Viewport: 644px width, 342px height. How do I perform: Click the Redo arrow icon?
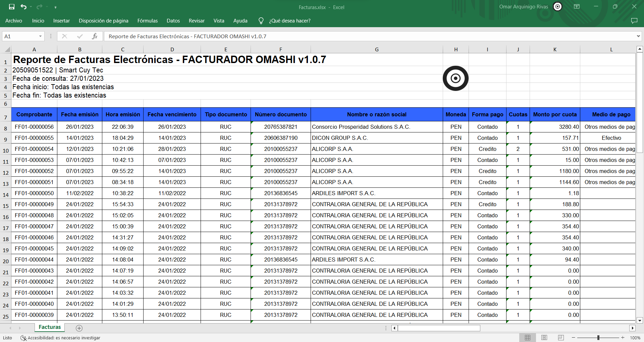pyautogui.click(x=40, y=7)
